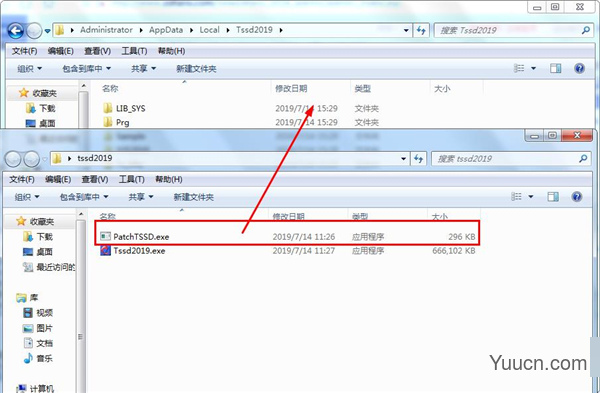Screen dimensions: 600x393
Task: Click the Tssd2019 breadcrumb in the rear window
Action: click(x=254, y=30)
